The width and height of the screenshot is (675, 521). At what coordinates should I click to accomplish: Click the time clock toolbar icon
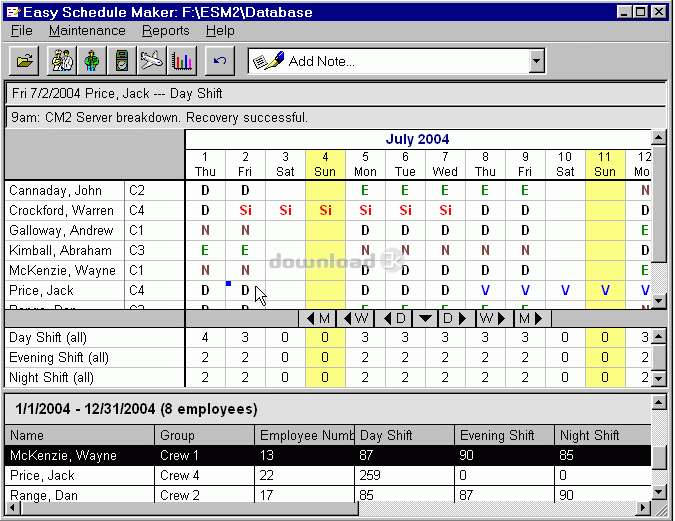pyautogui.click(x=122, y=61)
